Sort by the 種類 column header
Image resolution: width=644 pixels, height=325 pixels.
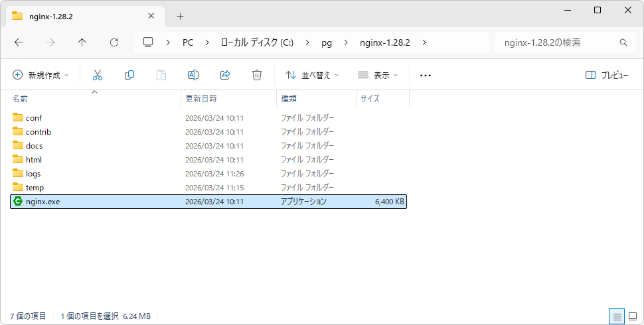click(x=317, y=98)
